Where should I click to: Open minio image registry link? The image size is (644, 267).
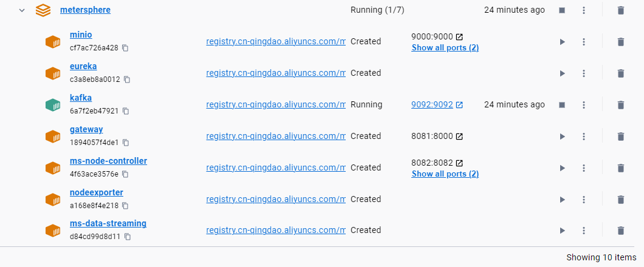276,41
